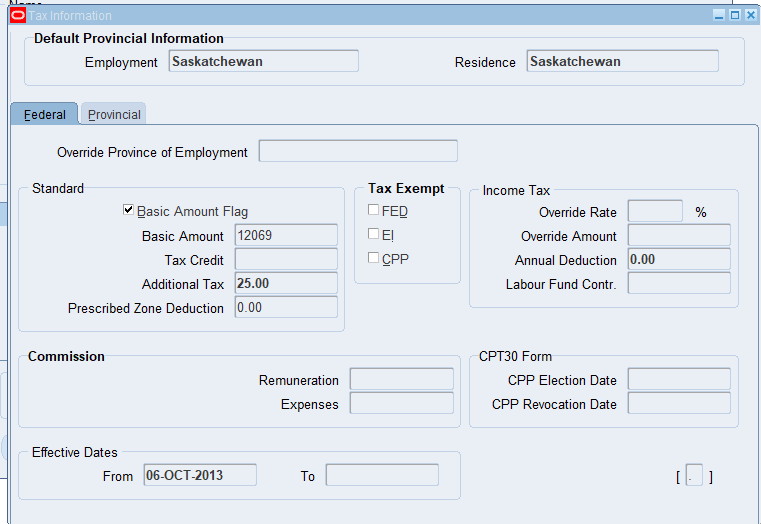
Task: Click the Commission section heading
Action: pos(66,357)
